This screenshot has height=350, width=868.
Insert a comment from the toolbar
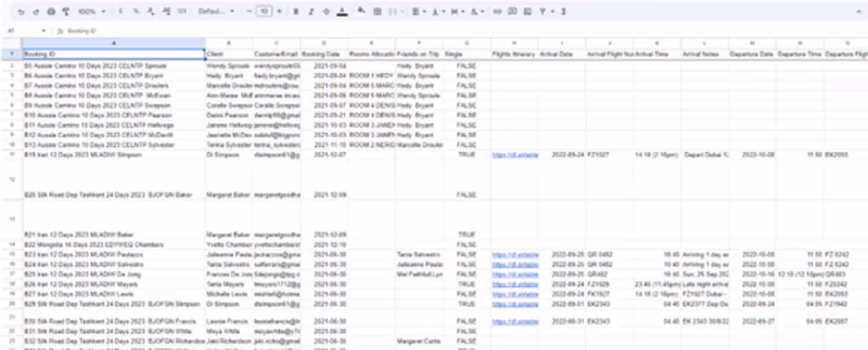(x=513, y=12)
